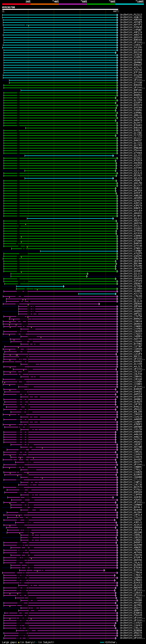This screenshot has height=644, width=146.
Task: Click the green ~80% identity legend segment
Action: pos(101,4)
